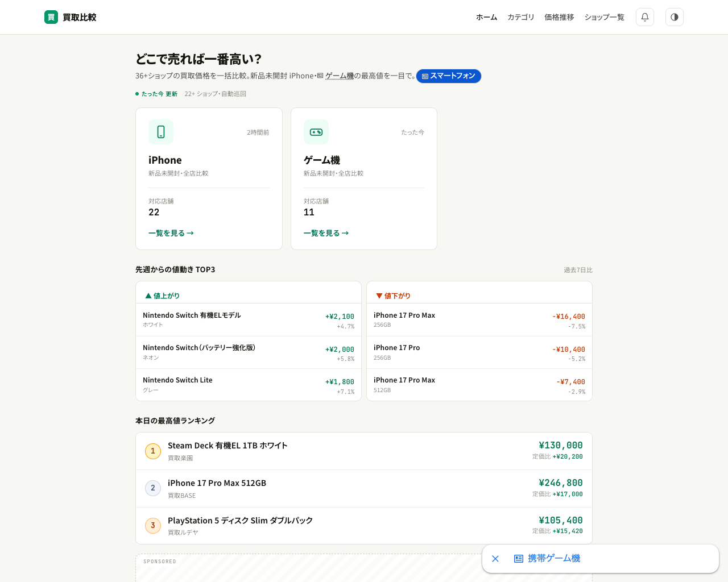Click ¥105,400 price value
Image resolution: width=728 pixels, height=582 pixels.
(561, 521)
